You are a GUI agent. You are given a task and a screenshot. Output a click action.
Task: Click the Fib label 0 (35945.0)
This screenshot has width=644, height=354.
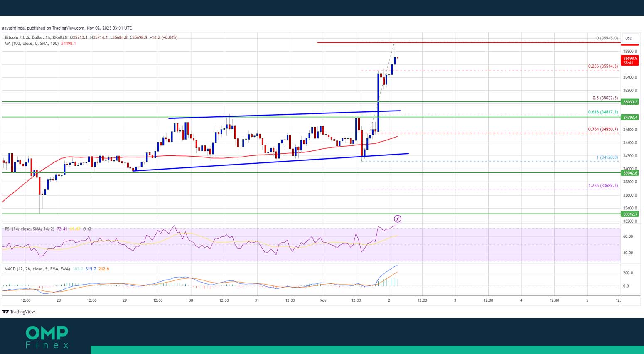click(607, 38)
